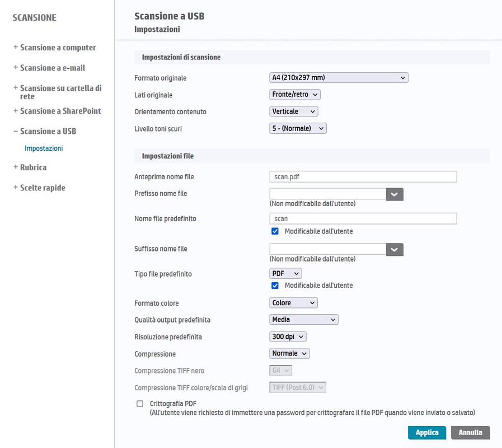Open the Impostazioni link in the sidebar

[44, 148]
